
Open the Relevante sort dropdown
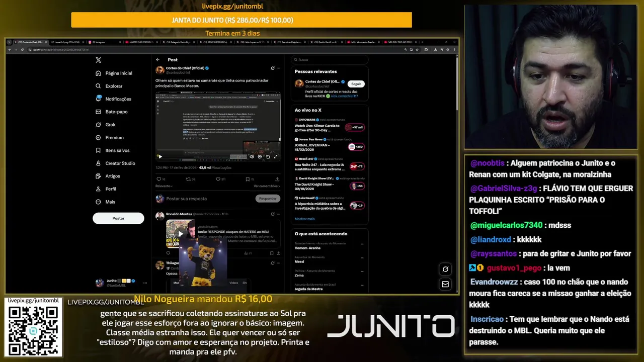(164, 186)
